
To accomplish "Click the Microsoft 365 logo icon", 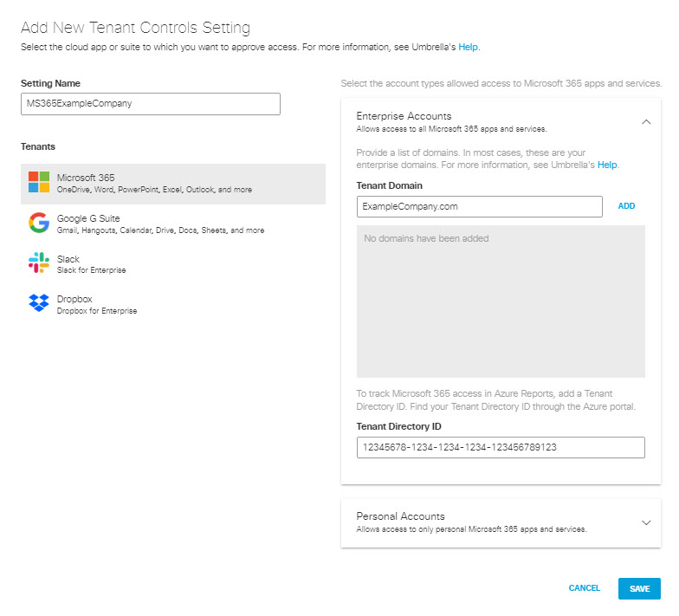I will point(39,182).
